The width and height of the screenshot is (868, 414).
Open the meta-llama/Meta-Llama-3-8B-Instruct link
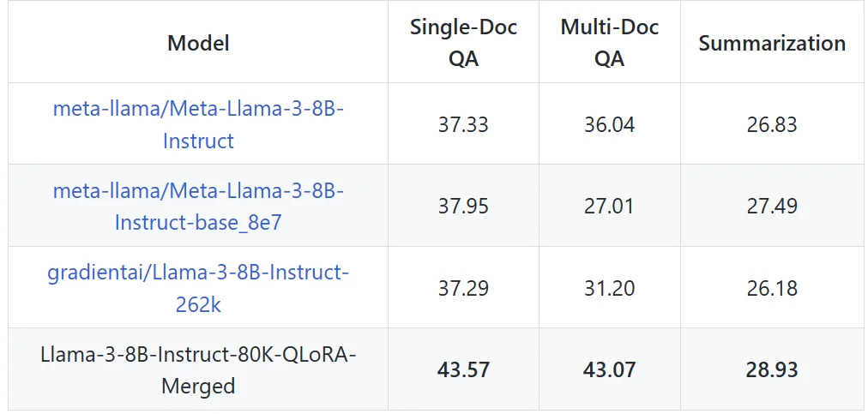pos(198,124)
